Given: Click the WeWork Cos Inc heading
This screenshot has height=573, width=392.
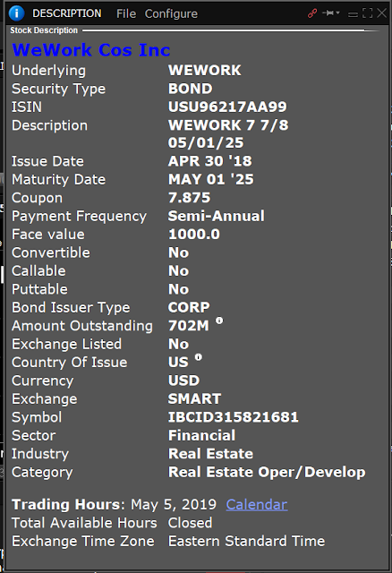Looking at the screenshot, I should [x=91, y=50].
